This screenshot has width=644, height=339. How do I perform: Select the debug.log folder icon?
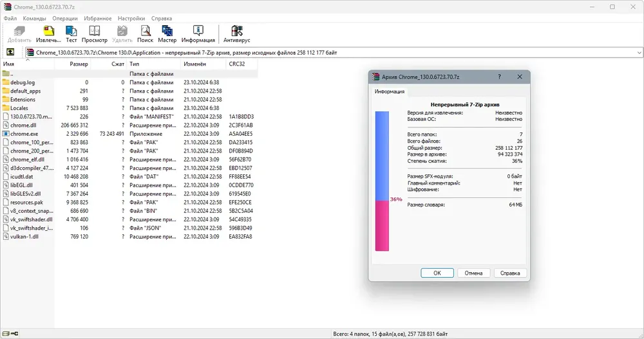(6, 82)
